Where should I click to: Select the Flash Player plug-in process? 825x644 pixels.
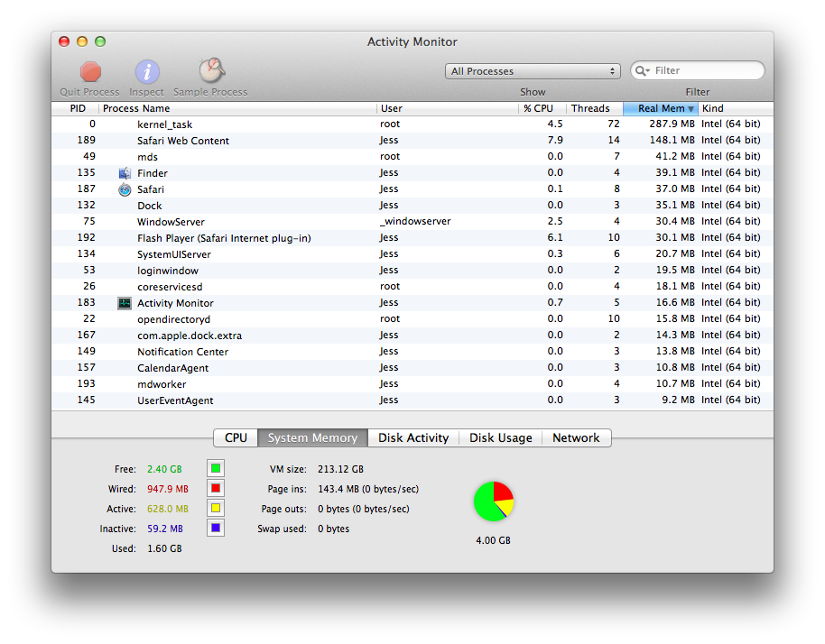(412, 238)
